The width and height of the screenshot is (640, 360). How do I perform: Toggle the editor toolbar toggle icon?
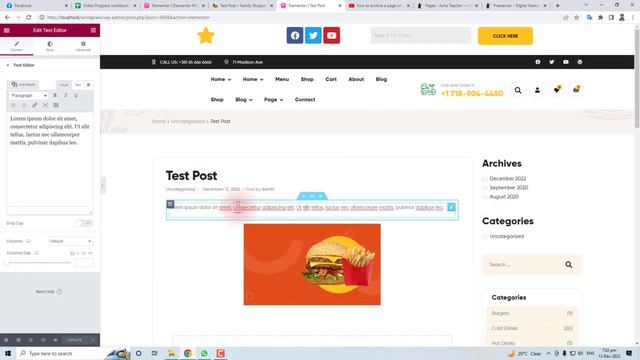pyautogui.click(x=56, y=105)
